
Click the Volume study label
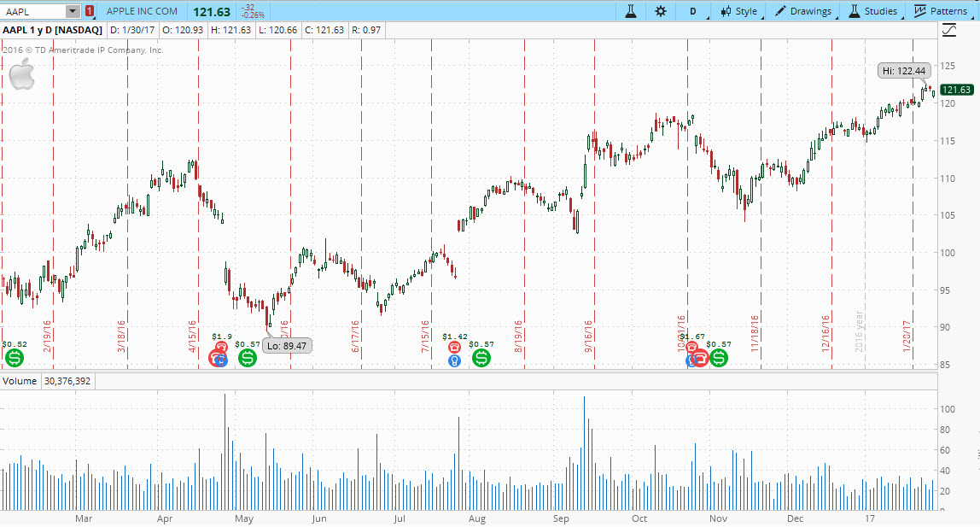point(20,381)
